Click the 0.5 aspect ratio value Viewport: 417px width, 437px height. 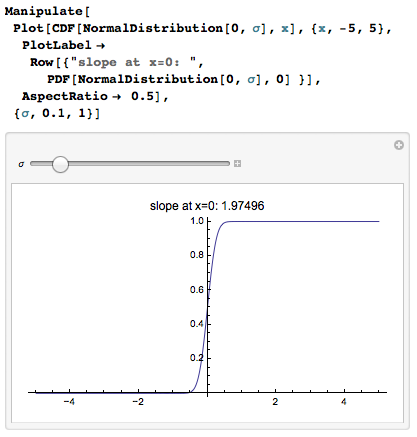pyautogui.click(x=142, y=96)
